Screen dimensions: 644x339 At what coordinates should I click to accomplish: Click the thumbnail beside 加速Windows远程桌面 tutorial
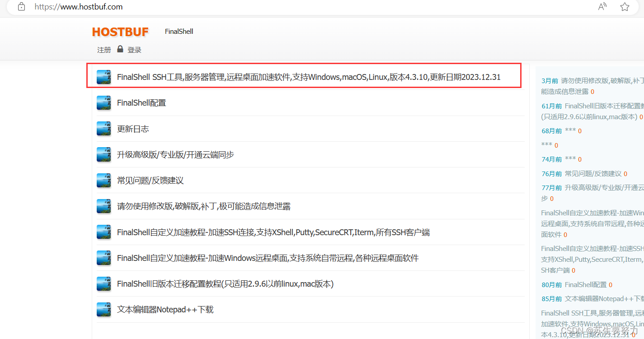pos(104,258)
